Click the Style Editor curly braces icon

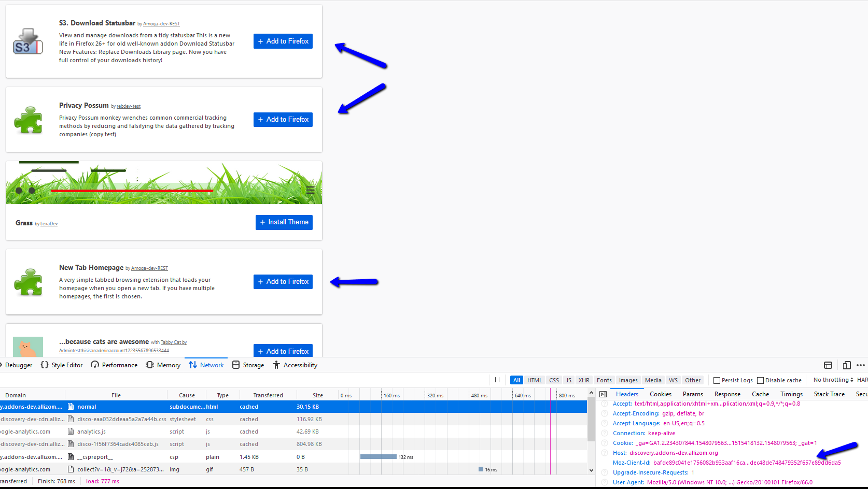45,365
